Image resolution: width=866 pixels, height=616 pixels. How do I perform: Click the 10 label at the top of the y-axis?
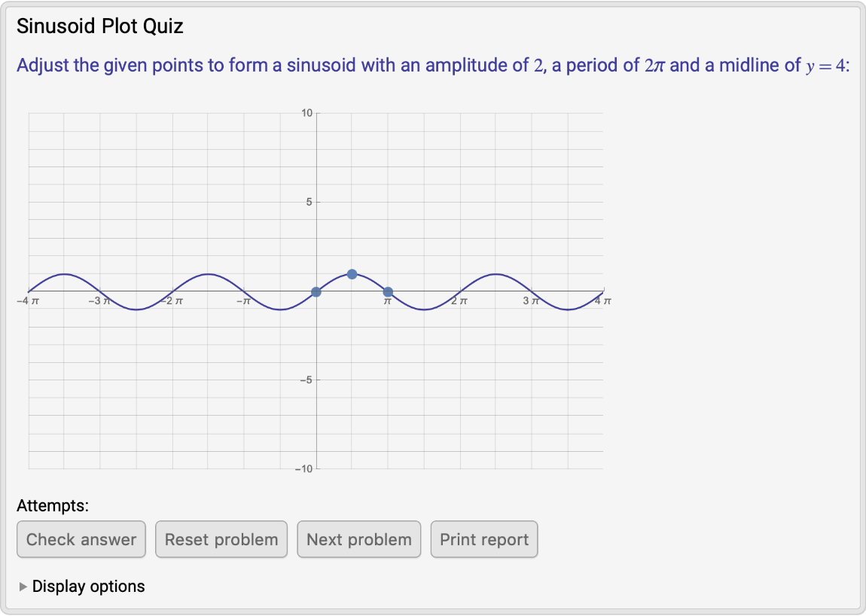point(306,113)
